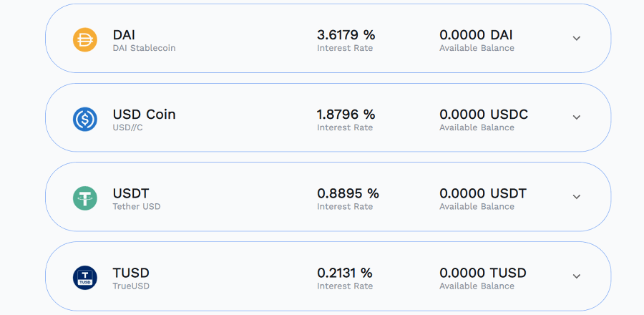The height and width of the screenshot is (315, 644).
Task: Click the 3.6179 % interest rate
Action: click(x=346, y=35)
